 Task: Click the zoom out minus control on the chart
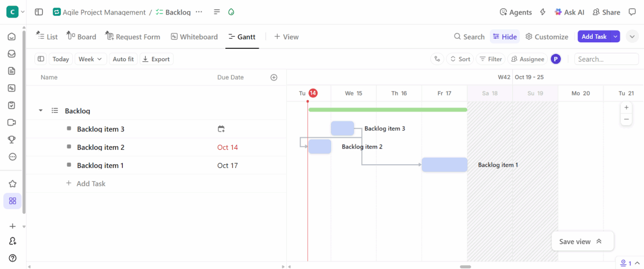pyautogui.click(x=626, y=119)
